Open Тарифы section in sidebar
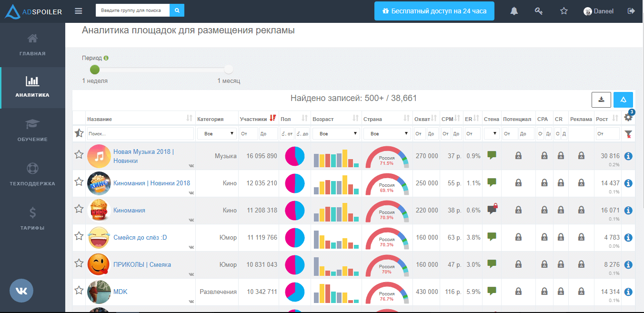 tap(33, 219)
